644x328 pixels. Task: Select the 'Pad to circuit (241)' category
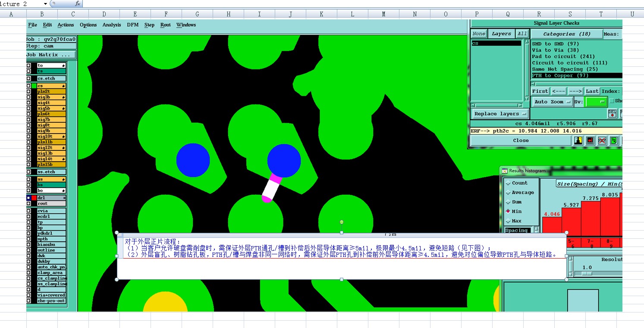point(563,56)
